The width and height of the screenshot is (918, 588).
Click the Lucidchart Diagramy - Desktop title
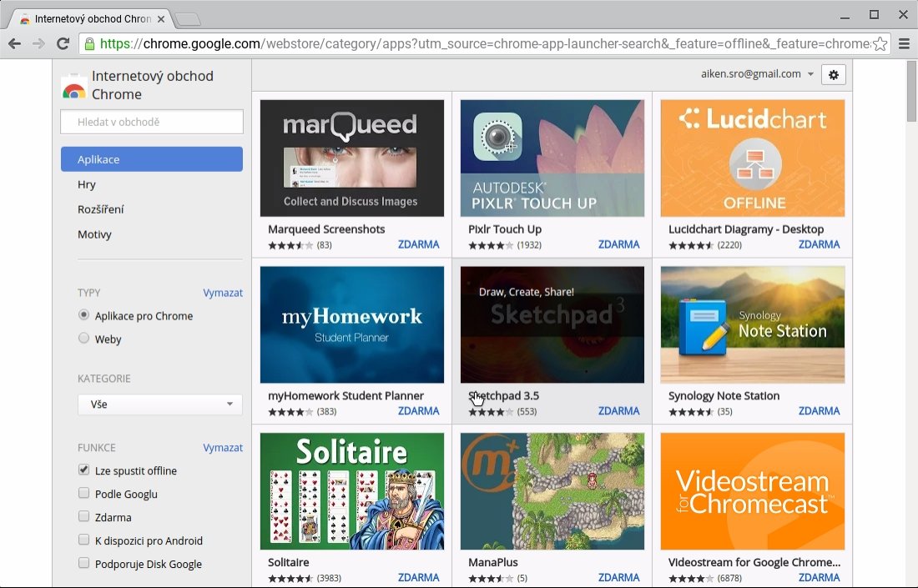coord(746,229)
